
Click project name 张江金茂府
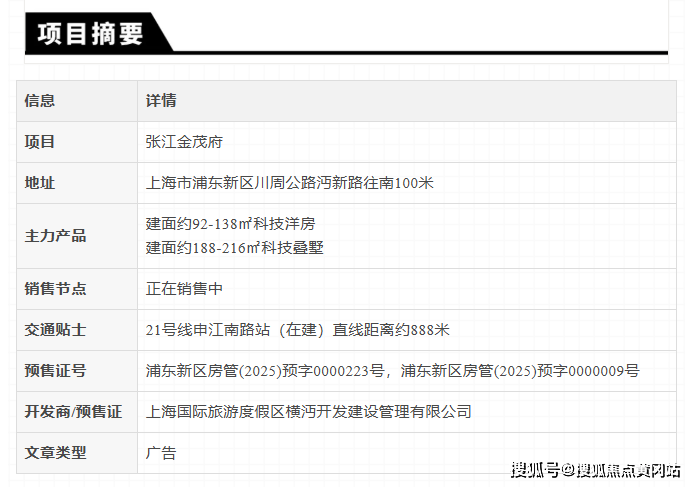click(x=184, y=142)
